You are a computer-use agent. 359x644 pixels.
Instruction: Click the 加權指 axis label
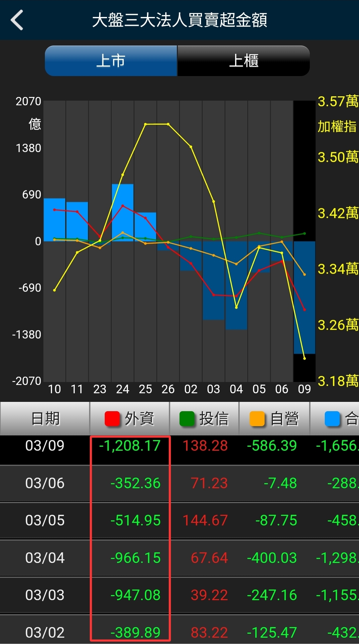[x=337, y=127]
